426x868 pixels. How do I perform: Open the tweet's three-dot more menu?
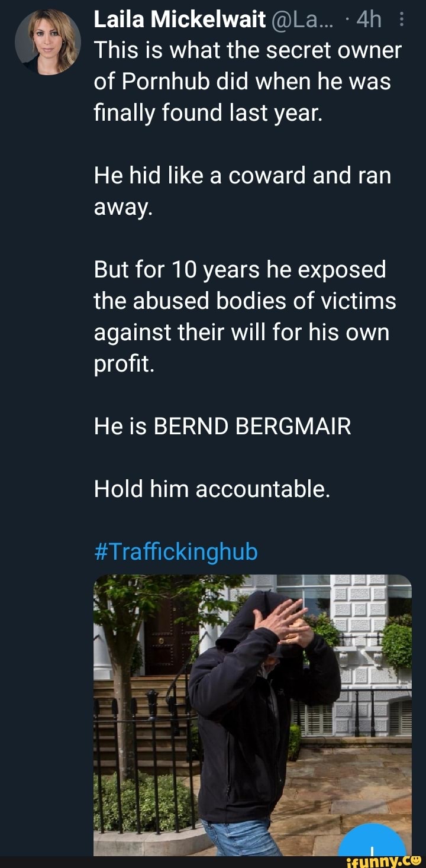[402, 21]
